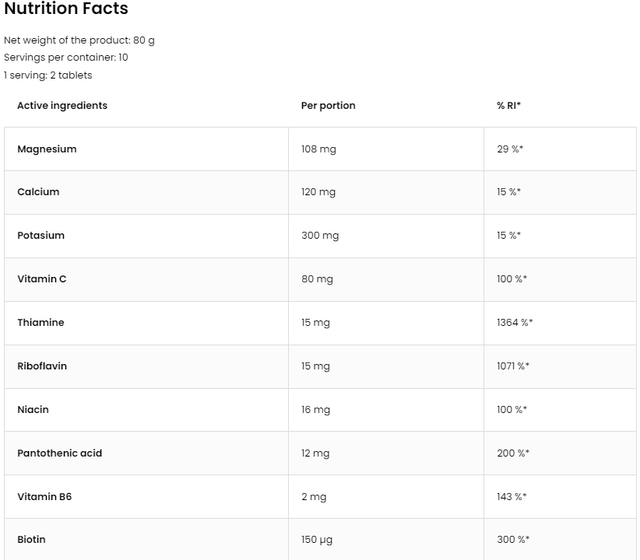Select the 108 mg Magnesium amount
640x560 pixels.
coord(318,149)
